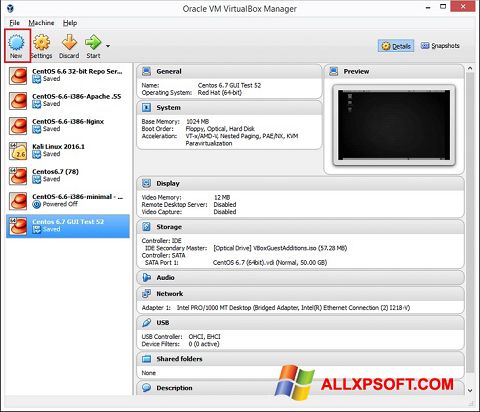Open Settings gear in toolbar
This screenshot has height=412, width=480.
click(x=42, y=43)
